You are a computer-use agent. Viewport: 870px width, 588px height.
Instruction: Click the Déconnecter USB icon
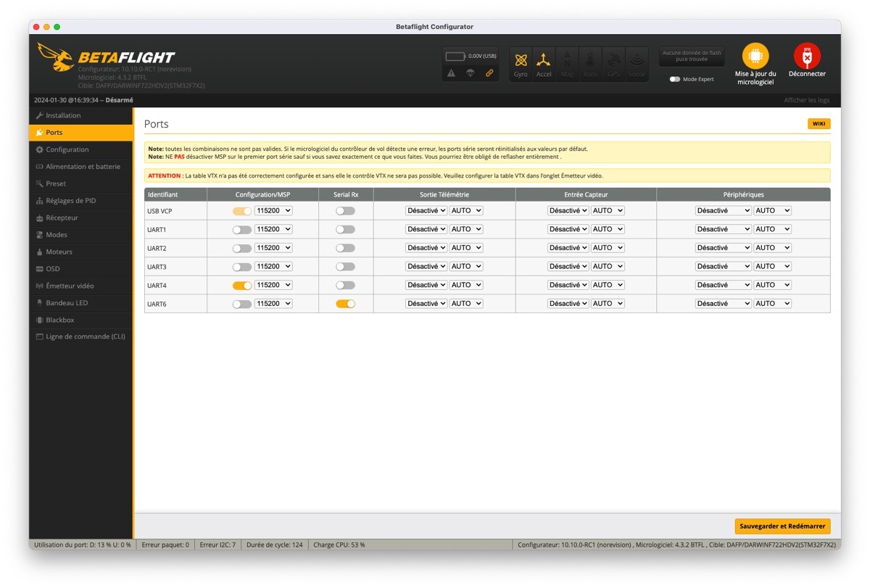pos(807,57)
